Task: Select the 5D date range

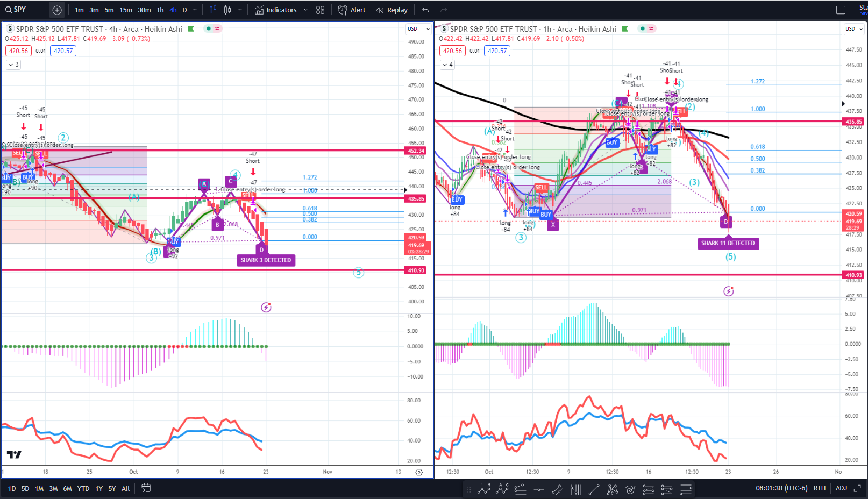Action: tap(25, 489)
